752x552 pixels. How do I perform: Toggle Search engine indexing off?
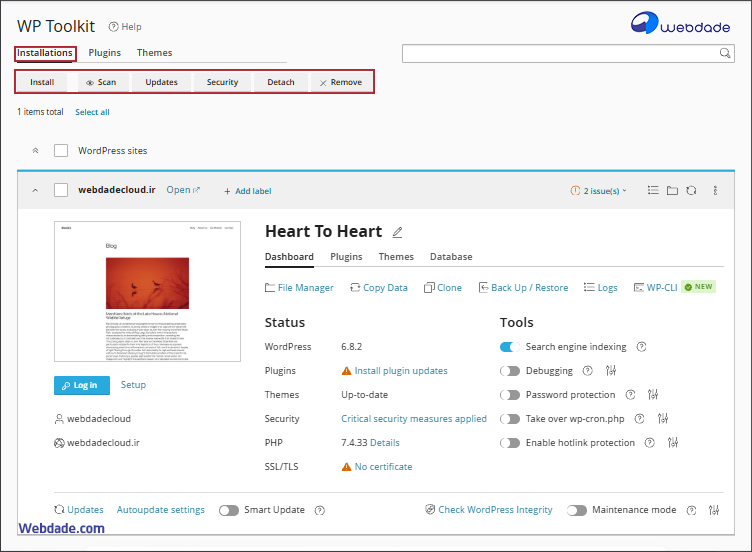tap(510, 347)
